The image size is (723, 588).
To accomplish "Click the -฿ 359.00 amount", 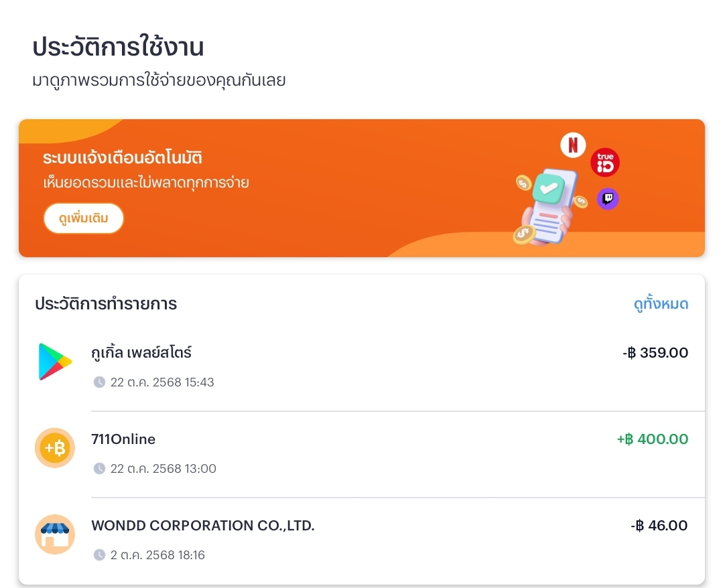I will pos(655,353).
